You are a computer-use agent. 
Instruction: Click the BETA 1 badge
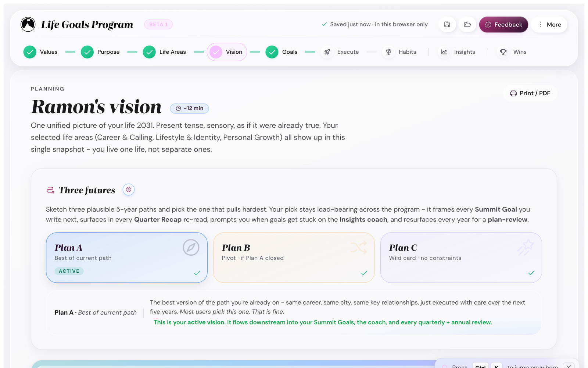158,25
